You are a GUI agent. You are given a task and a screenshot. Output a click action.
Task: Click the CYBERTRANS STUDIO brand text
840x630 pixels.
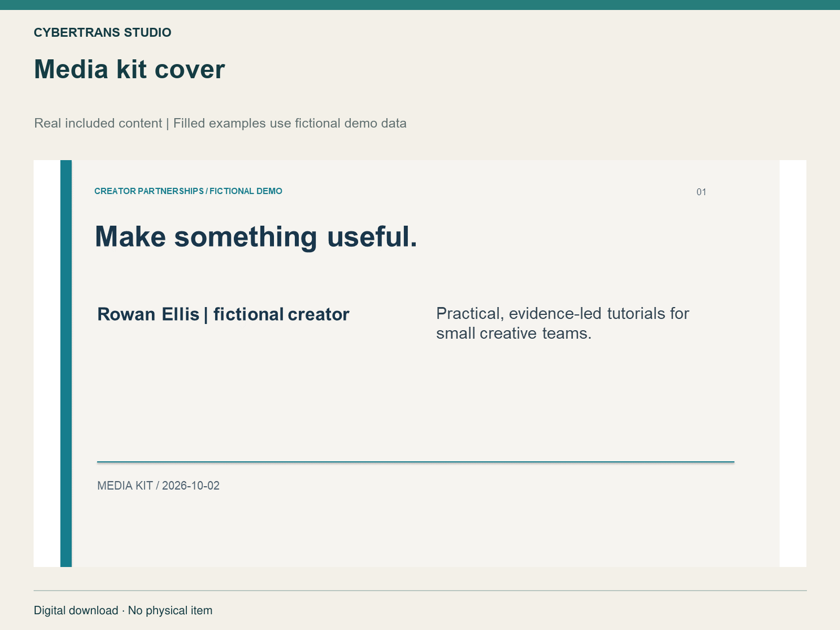pyautogui.click(x=102, y=33)
